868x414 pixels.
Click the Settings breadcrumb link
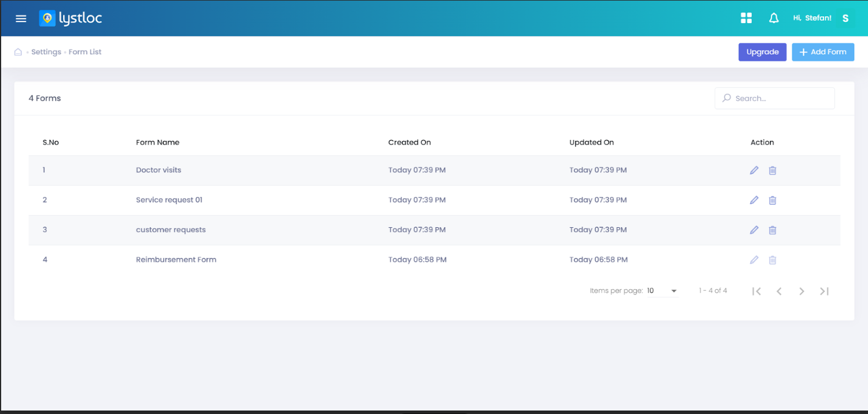[x=46, y=52]
